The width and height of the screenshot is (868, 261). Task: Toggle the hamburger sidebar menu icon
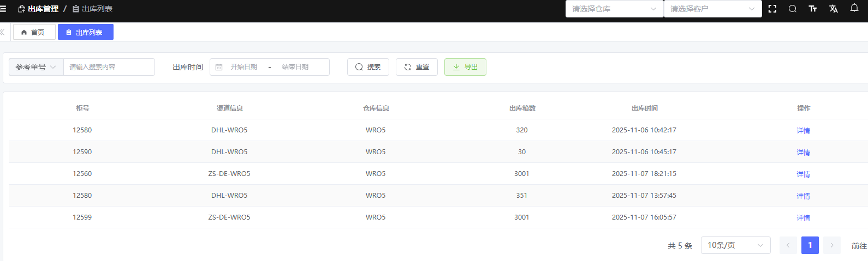3,9
